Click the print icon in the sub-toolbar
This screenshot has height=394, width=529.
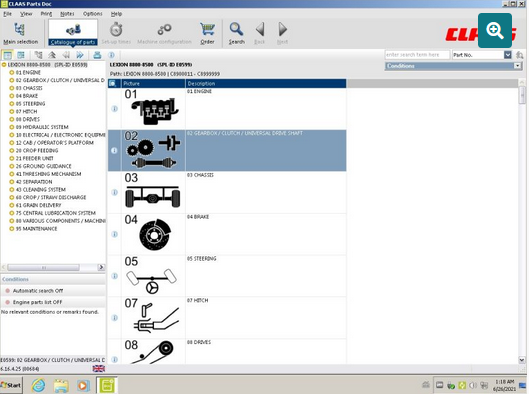[97, 55]
